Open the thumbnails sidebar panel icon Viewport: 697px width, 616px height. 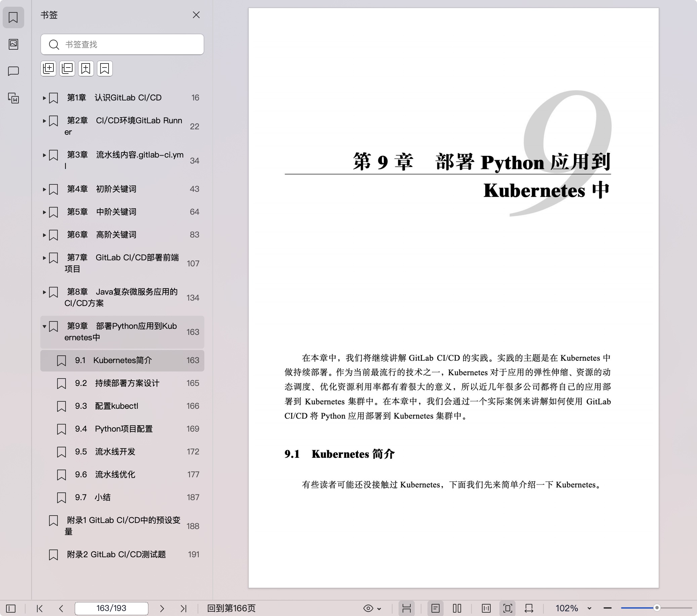[13, 44]
